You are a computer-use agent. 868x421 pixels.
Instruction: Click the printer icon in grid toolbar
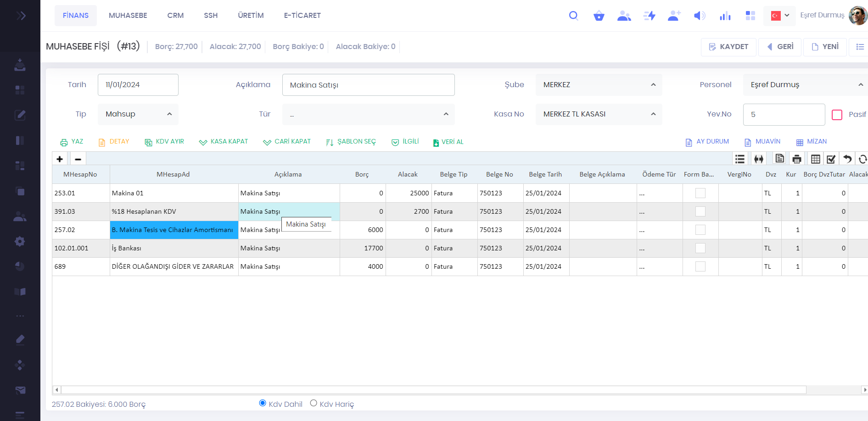pos(797,159)
